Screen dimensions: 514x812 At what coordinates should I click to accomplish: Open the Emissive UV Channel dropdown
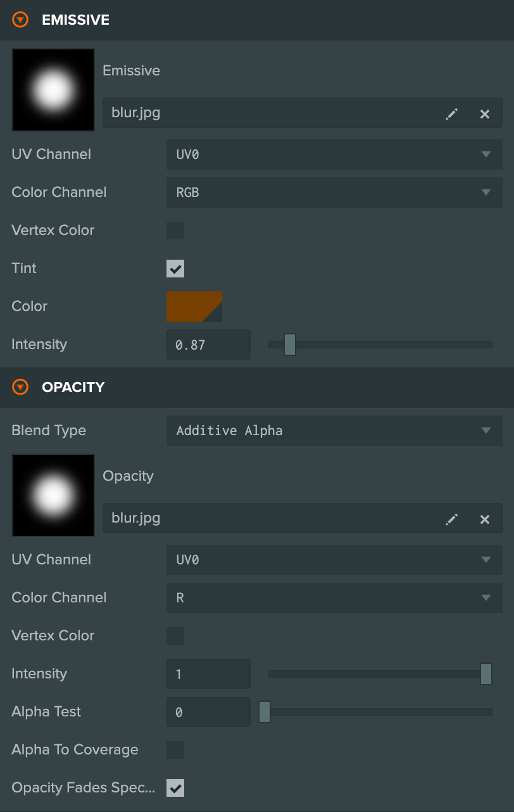(334, 155)
